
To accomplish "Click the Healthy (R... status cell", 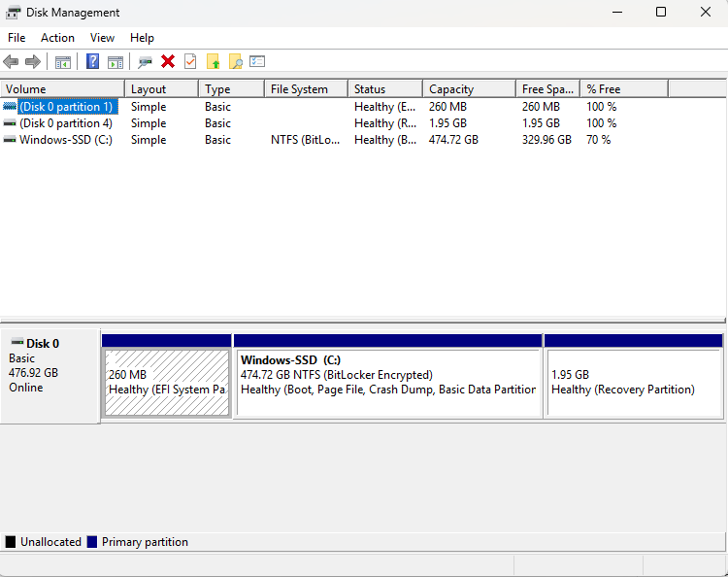I will [x=385, y=123].
